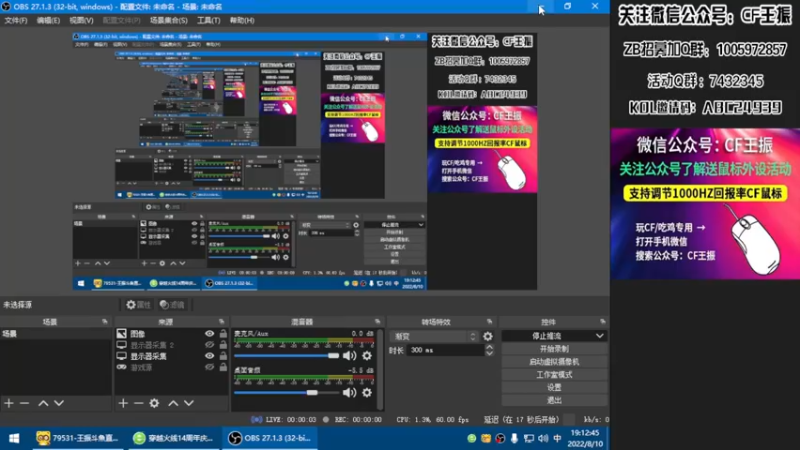Viewport: 800px width, 450px height.
Task: Remove selected scene with minus icon
Action: point(24,403)
